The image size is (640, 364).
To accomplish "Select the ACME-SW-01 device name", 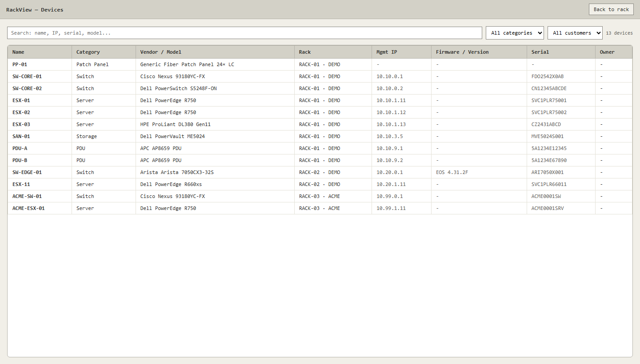I will [x=27, y=196].
